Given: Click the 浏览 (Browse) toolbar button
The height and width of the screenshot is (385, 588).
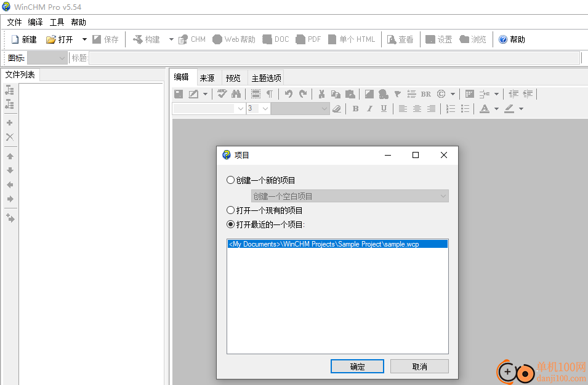Looking at the screenshot, I should coord(473,39).
